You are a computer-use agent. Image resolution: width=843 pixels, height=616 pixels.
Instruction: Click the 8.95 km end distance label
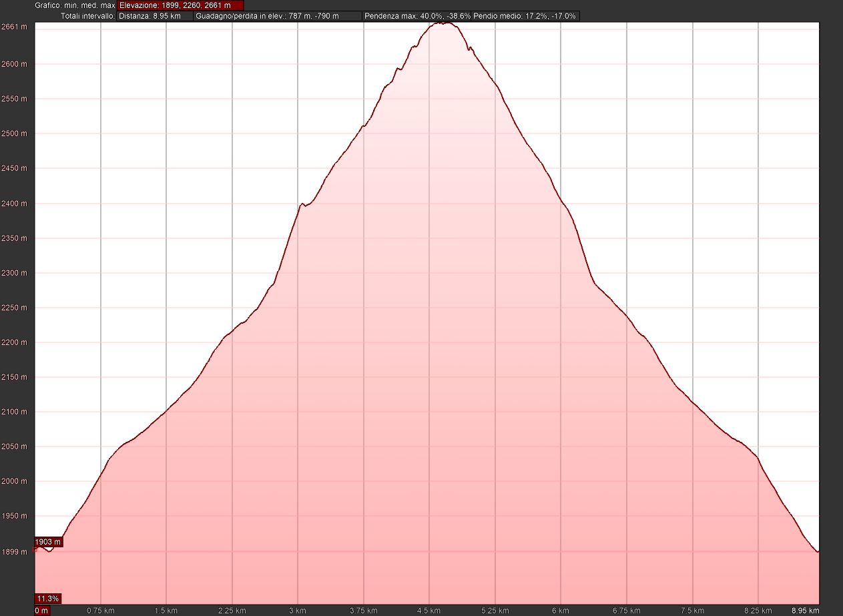point(805,611)
